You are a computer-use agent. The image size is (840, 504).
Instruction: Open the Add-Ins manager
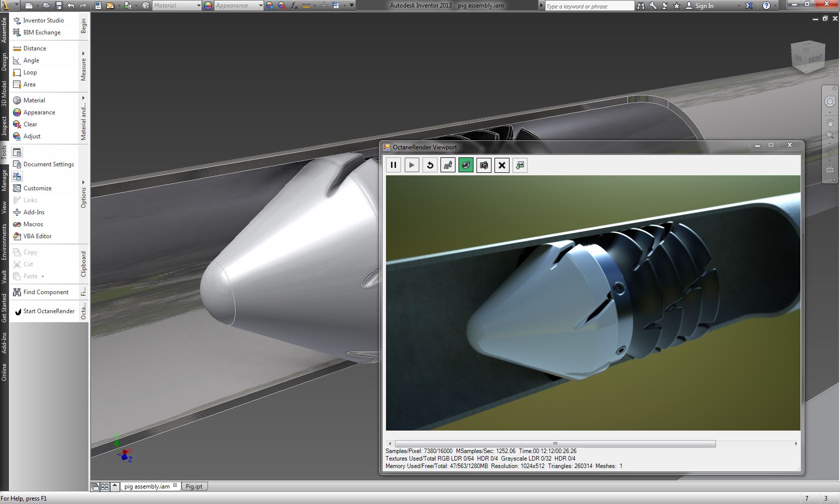[28, 212]
